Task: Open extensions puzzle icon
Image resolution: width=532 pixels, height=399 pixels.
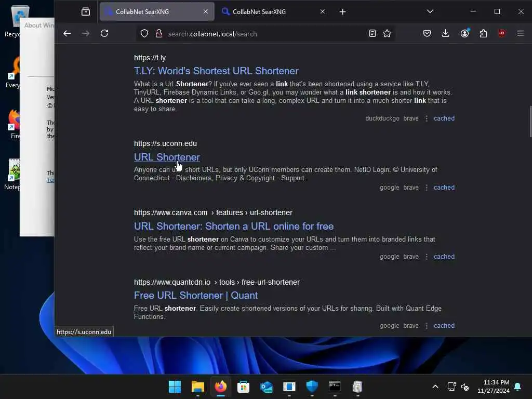Action: pyautogui.click(x=483, y=33)
